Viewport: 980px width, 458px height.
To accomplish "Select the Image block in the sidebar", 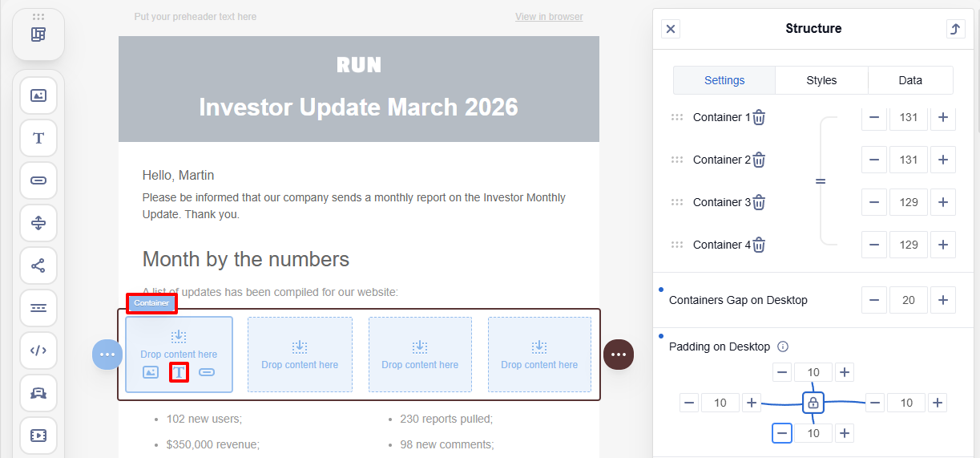I will click(38, 95).
